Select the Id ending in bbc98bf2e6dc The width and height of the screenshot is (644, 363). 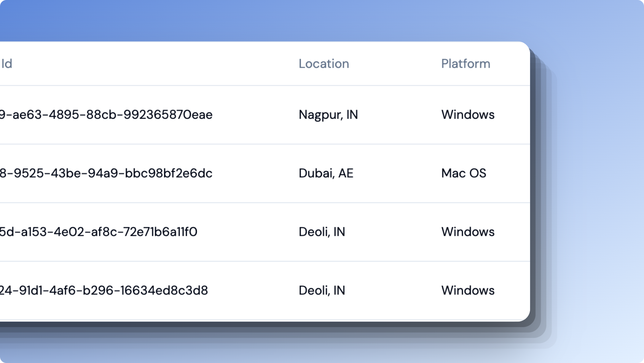coord(106,173)
